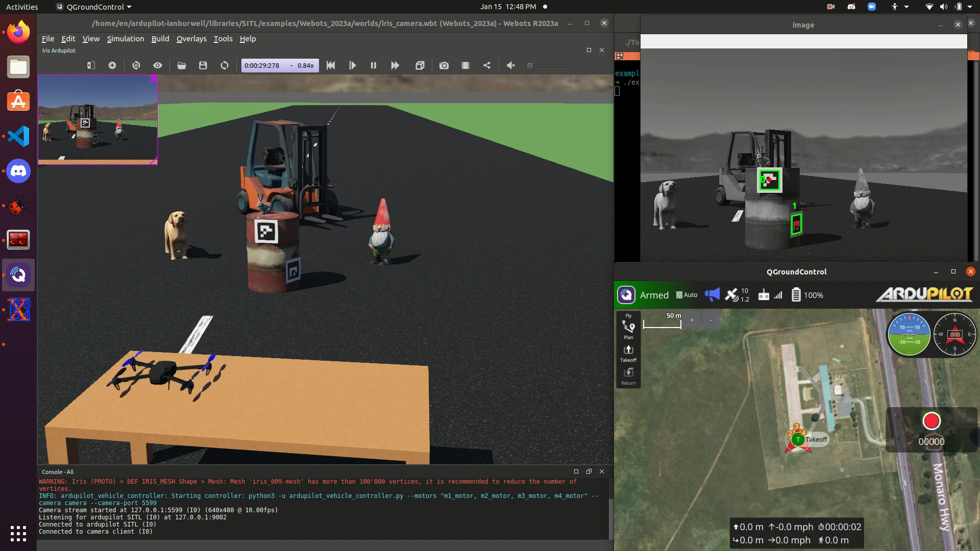The width and height of the screenshot is (980, 551).
Task: Take a screenshot with the camera icon
Action: 444,65
